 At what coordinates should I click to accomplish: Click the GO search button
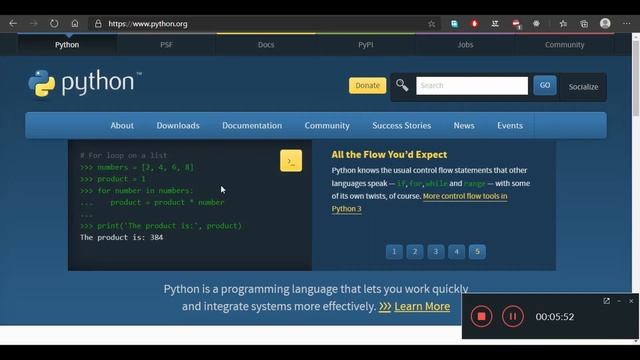[545, 85]
